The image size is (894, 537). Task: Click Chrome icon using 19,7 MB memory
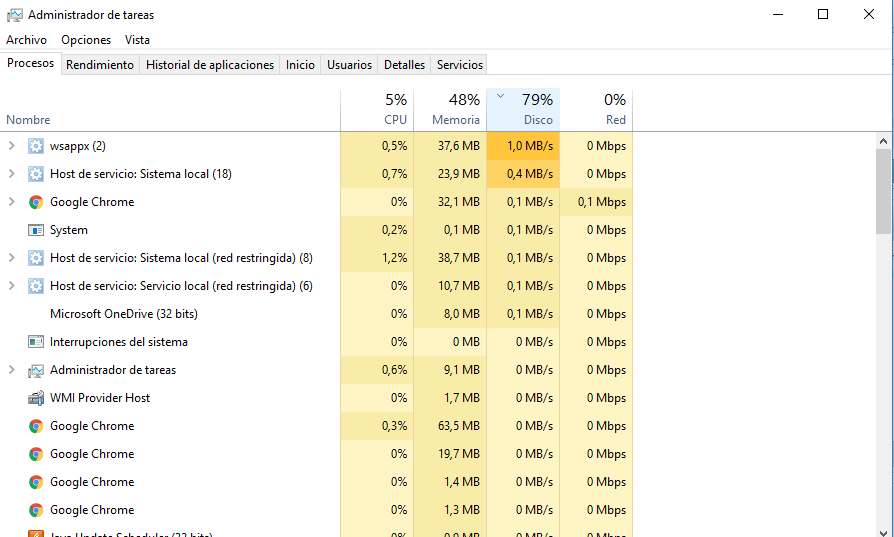[36, 454]
